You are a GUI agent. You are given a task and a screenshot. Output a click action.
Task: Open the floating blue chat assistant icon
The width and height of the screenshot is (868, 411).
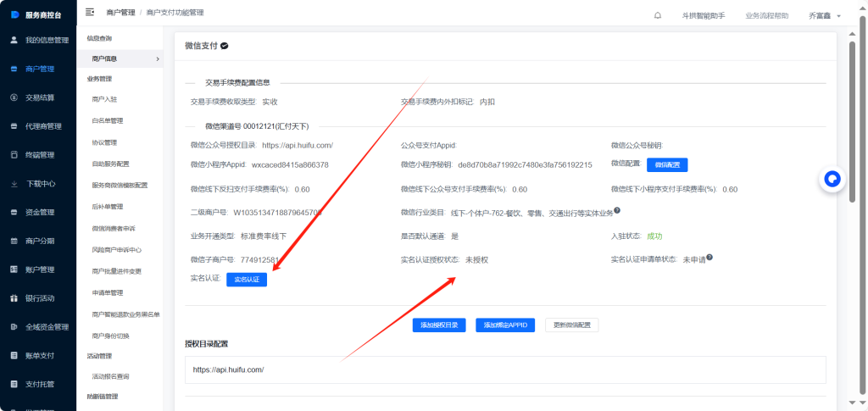[x=832, y=179]
